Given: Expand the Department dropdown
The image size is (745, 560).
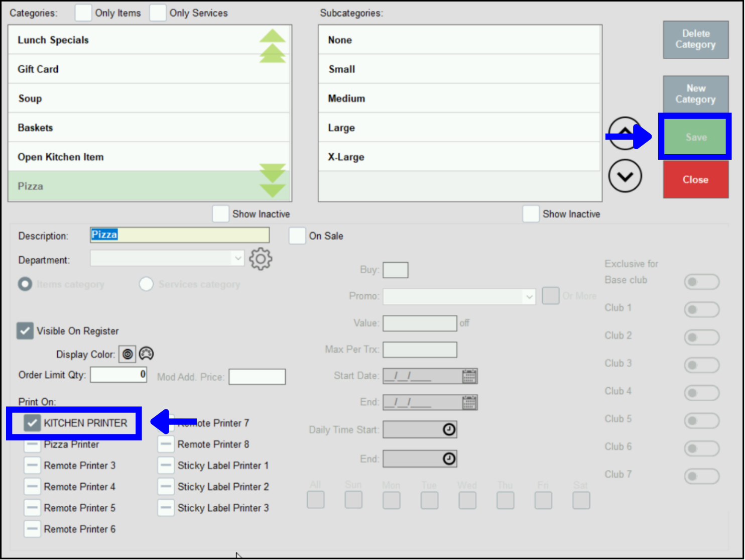Looking at the screenshot, I should point(237,259).
